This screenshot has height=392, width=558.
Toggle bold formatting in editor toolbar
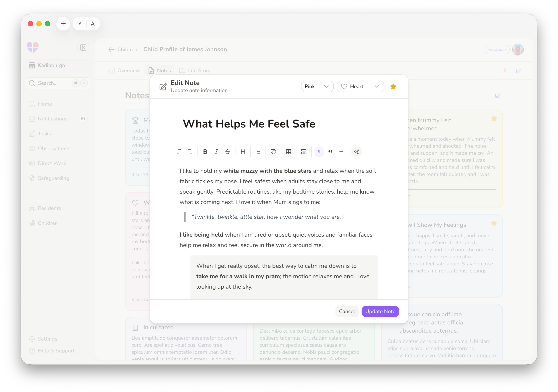pyautogui.click(x=205, y=152)
